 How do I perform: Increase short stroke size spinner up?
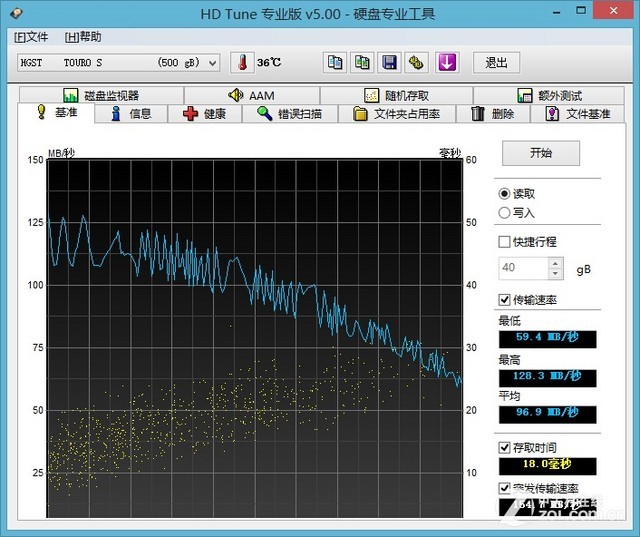coord(555,263)
